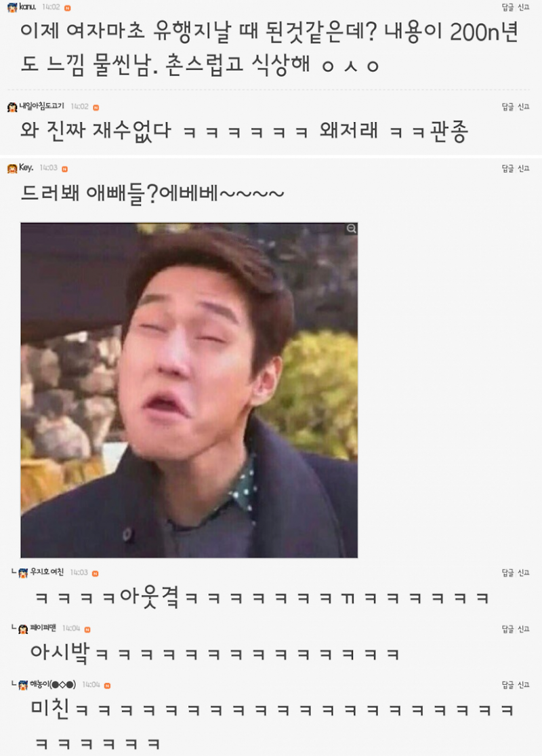Open the username Key. profile link
The height and width of the screenshot is (756, 542).
[26, 167]
